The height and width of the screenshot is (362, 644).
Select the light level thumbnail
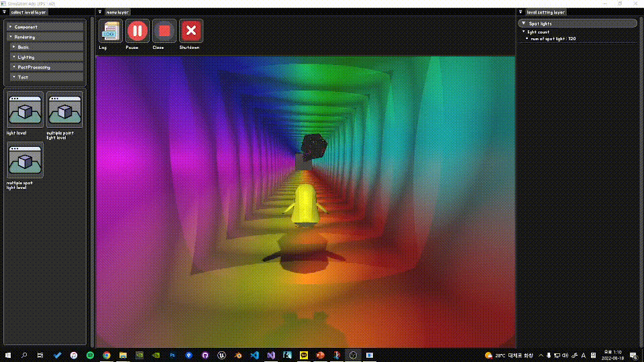25,110
